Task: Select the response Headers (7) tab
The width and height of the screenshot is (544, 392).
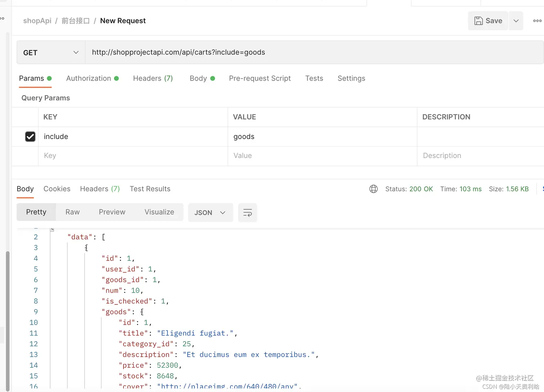Action: [100, 189]
